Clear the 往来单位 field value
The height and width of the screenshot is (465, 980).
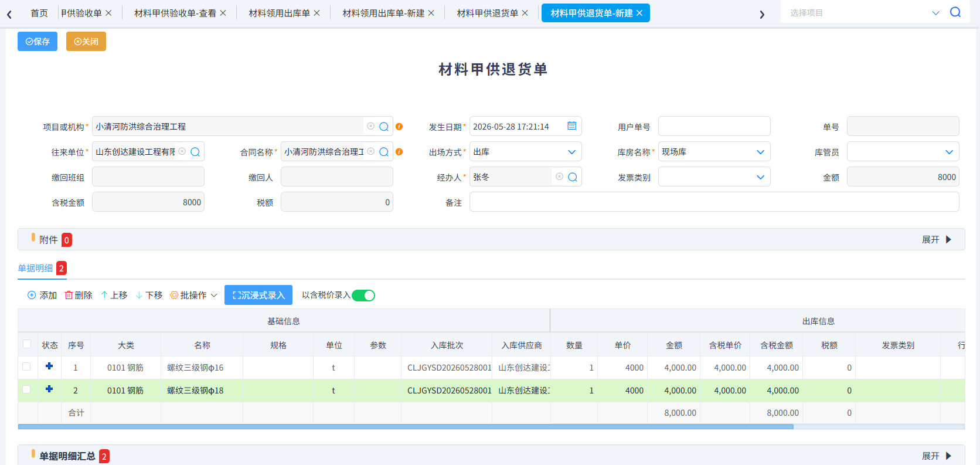click(x=182, y=151)
